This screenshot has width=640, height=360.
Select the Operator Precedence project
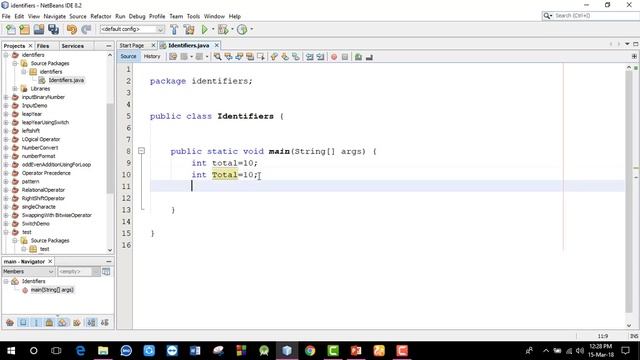pos(46,173)
